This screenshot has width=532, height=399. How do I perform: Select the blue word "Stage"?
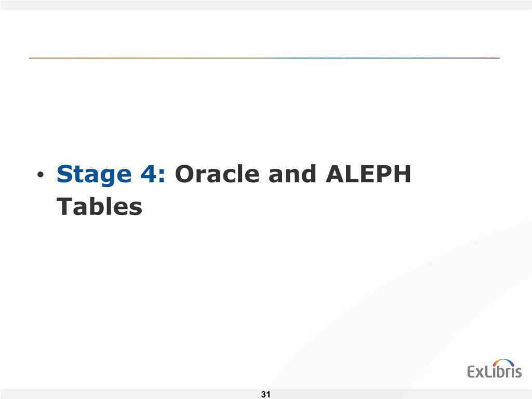coord(94,175)
